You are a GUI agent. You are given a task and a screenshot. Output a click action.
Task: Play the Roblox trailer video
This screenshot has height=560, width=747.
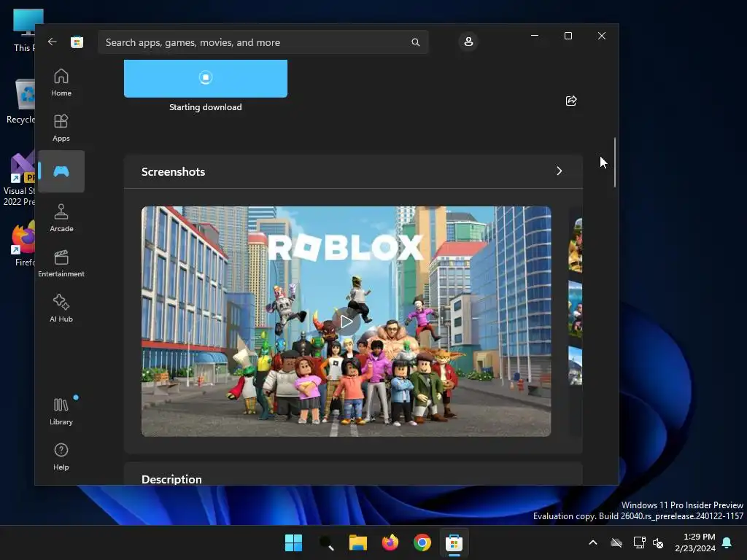[x=347, y=322]
